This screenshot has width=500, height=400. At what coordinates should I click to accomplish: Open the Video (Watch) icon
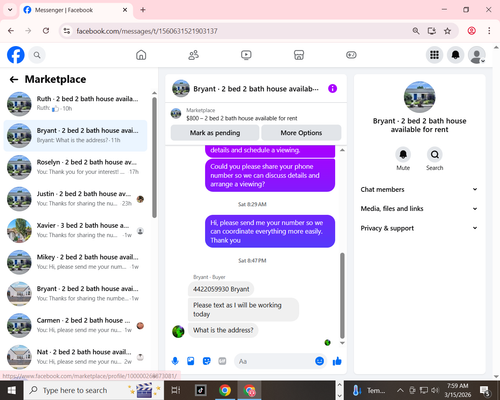click(x=246, y=55)
